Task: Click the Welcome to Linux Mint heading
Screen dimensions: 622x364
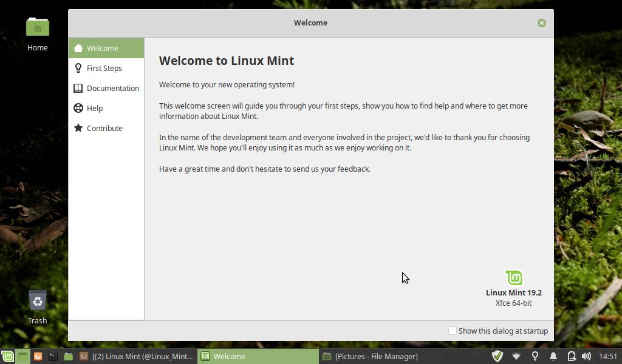Action: coord(227,61)
